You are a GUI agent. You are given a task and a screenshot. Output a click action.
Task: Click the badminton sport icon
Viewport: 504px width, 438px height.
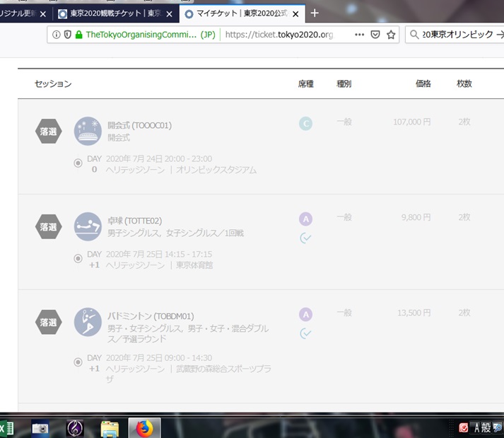pos(88,322)
